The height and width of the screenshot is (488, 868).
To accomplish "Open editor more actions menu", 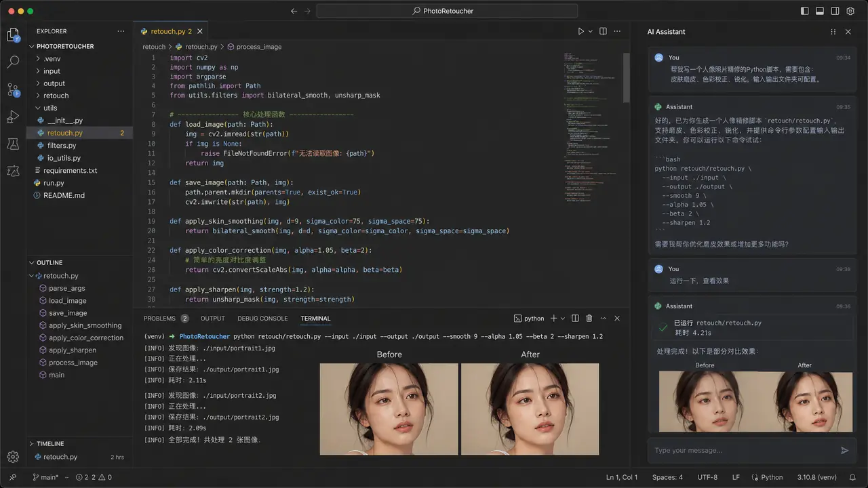I will [x=616, y=31].
